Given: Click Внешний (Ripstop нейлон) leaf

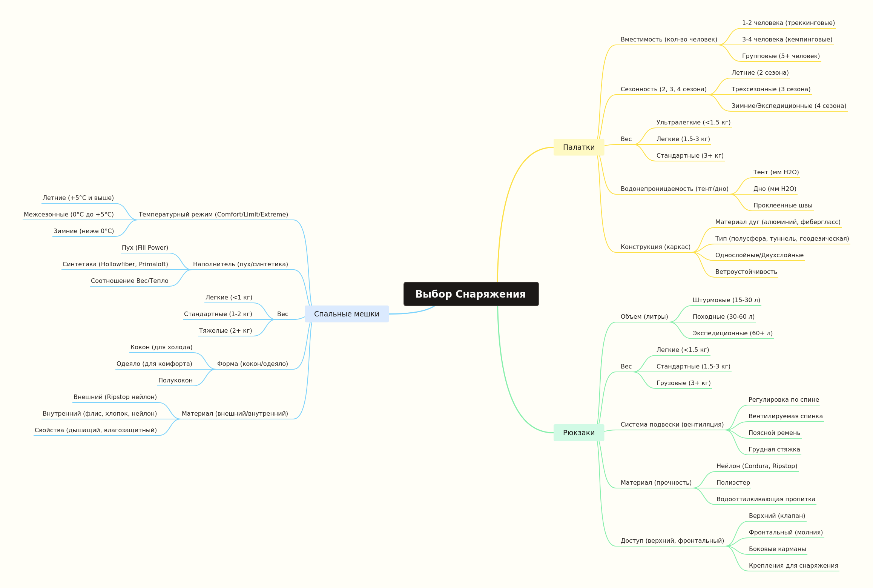Looking at the screenshot, I should click(115, 397).
